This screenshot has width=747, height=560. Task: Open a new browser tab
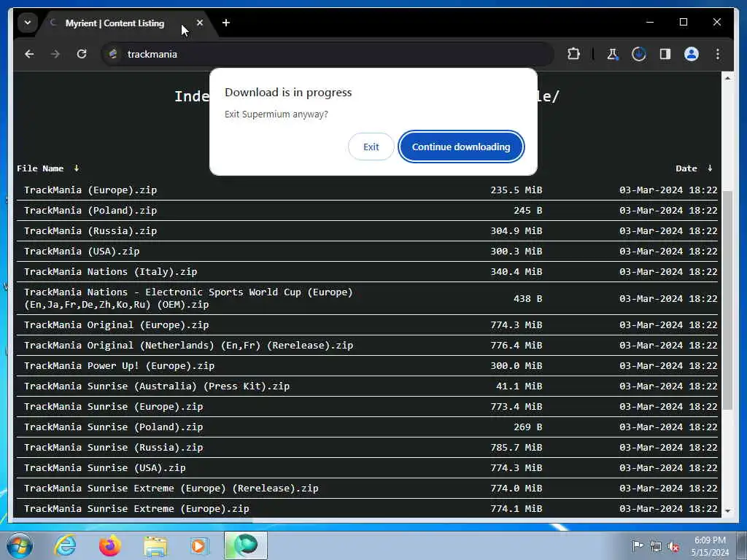226,23
